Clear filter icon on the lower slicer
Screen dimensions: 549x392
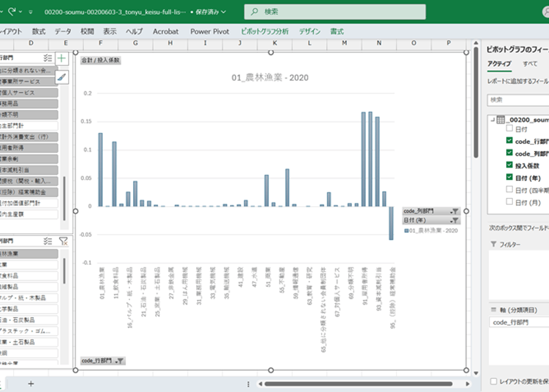coord(63,241)
